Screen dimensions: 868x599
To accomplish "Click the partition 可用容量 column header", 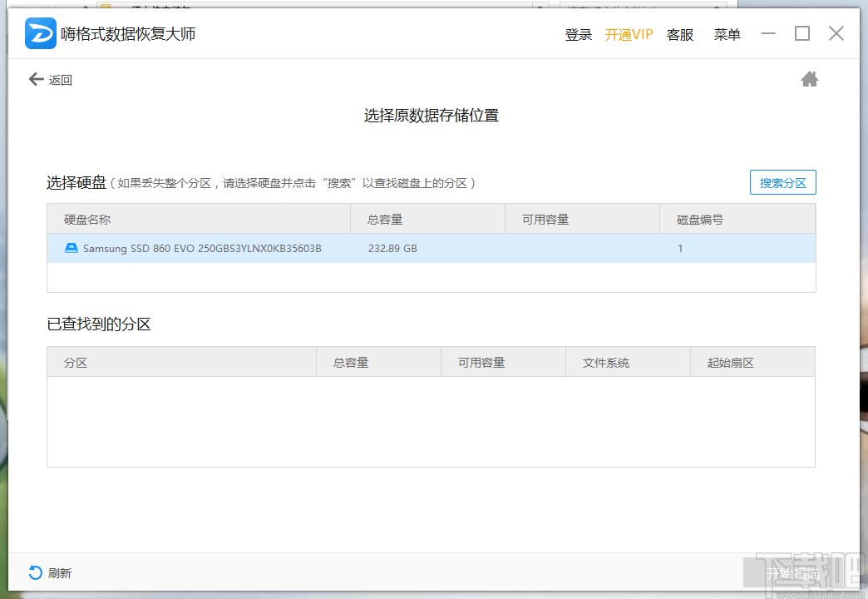I will click(503, 362).
